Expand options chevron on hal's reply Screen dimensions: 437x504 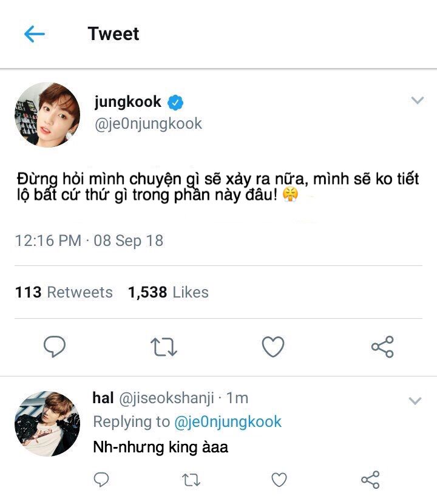pos(415,401)
